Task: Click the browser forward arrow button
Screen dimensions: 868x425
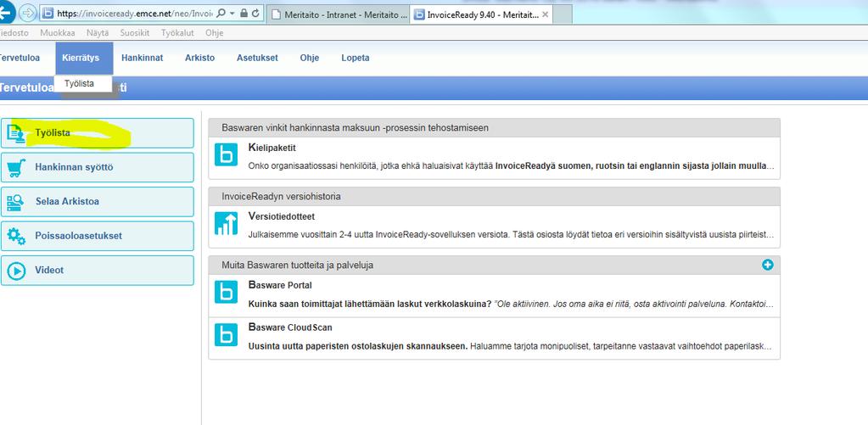Action: [28, 13]
